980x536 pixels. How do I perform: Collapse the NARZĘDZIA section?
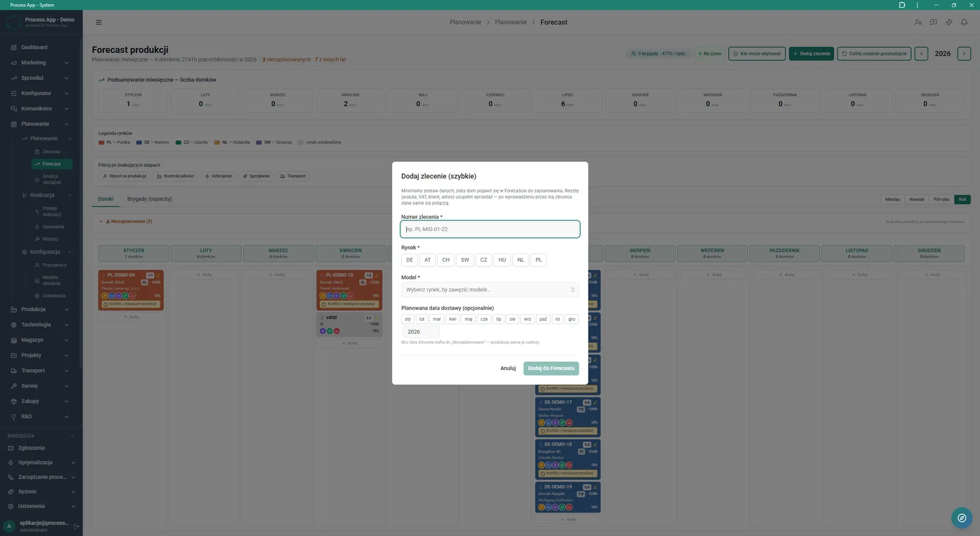(x=72, y=436)
